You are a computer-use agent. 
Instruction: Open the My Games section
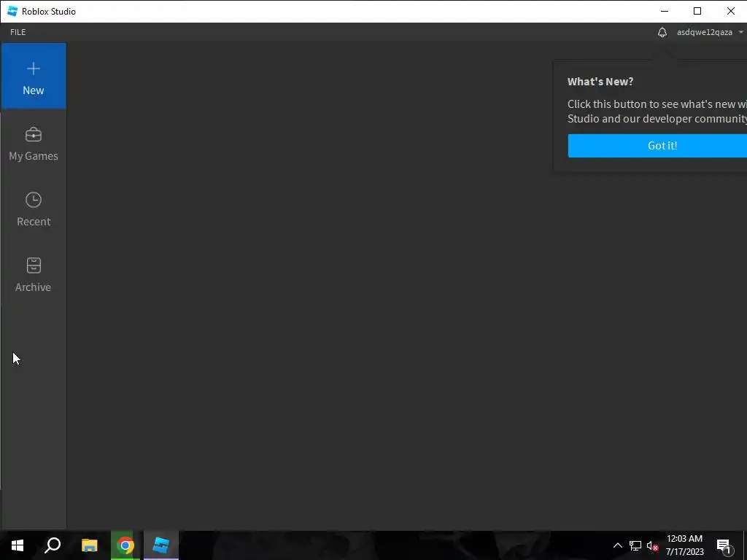pos(34,144)
